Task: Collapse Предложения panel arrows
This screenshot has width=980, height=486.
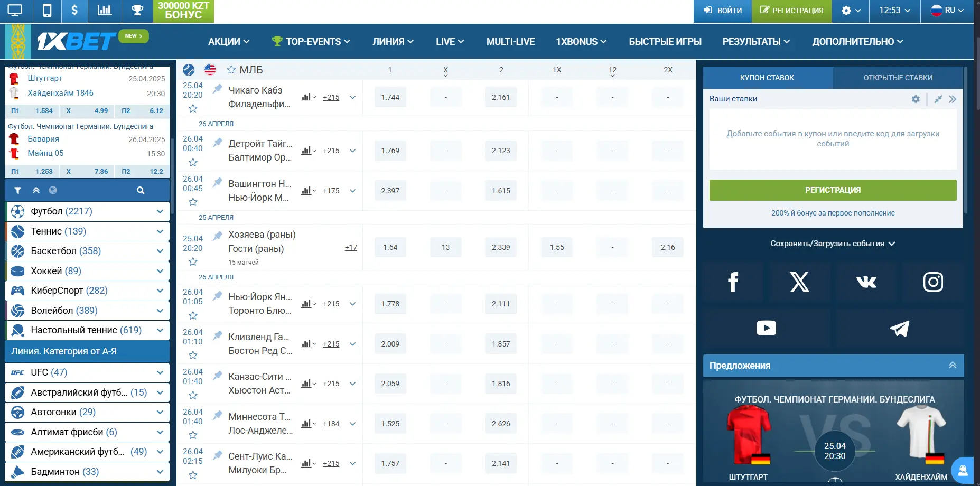Action: coord(952,366)
